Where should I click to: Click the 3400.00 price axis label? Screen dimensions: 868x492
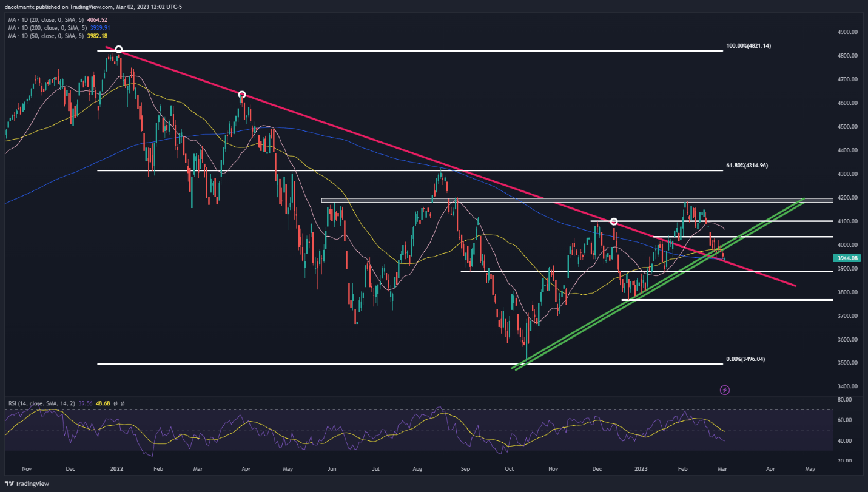click(x=847, y=386)
